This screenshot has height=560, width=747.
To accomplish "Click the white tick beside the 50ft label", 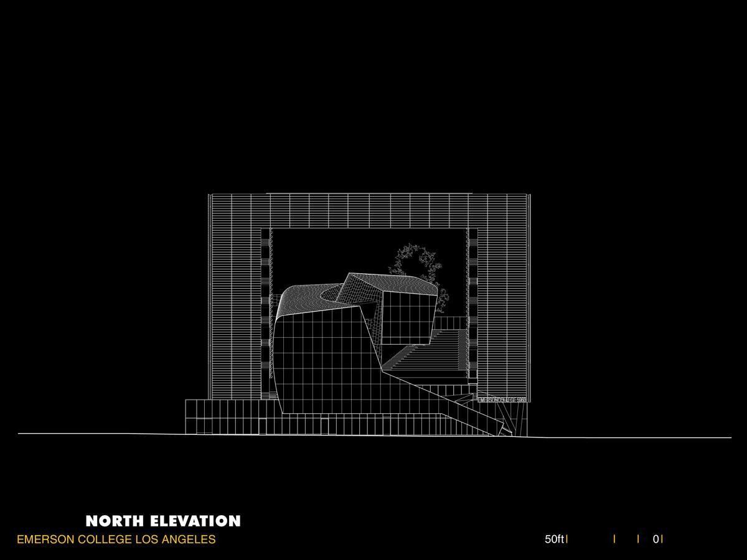I will pos(567,539).
